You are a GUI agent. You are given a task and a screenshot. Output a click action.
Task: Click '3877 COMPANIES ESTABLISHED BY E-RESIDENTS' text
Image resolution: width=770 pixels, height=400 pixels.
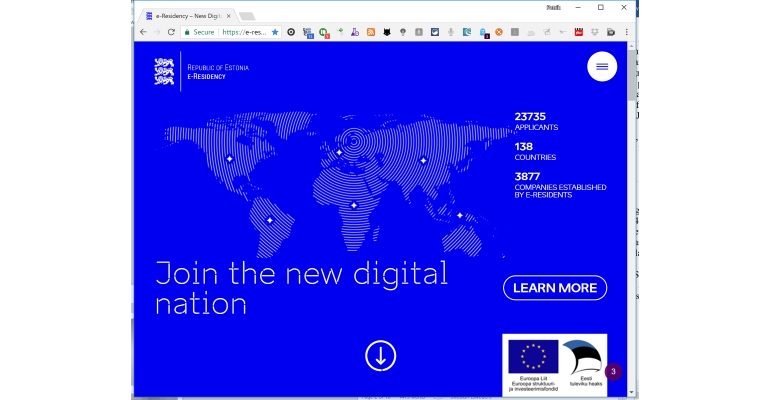(x=560, y=185)
